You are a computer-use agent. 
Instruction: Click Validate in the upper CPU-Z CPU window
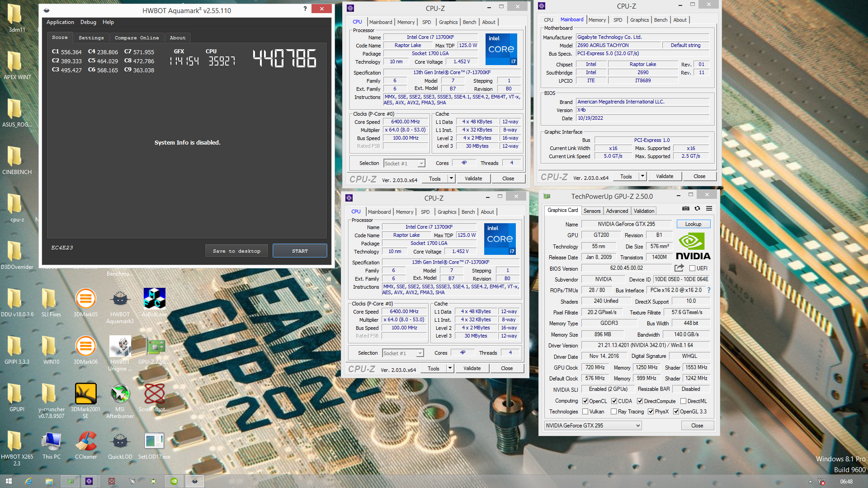coord(473,178)
